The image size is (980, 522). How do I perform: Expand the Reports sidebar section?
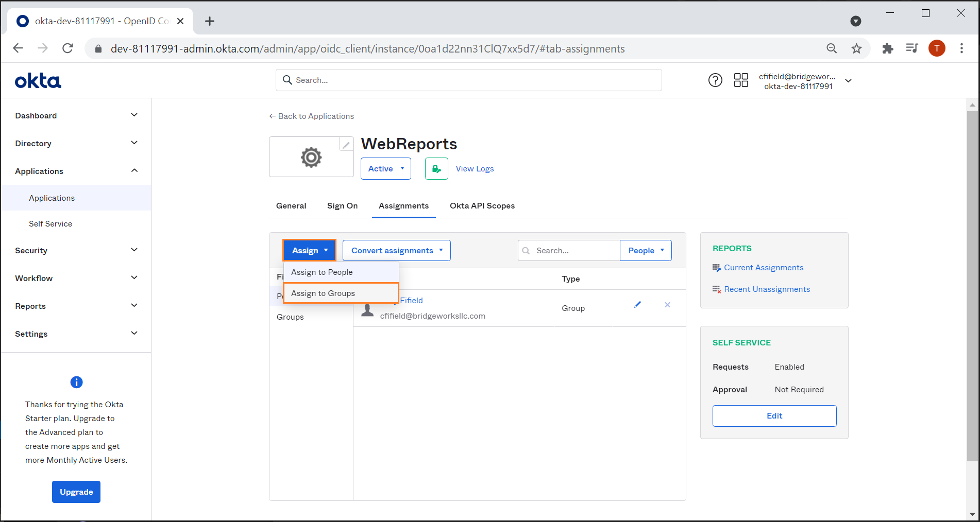click(76, 306)
